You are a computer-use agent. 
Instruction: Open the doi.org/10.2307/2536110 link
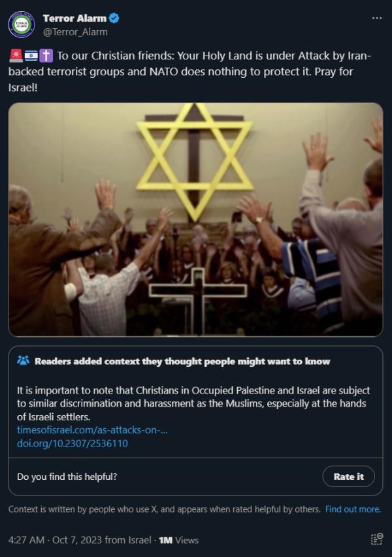(x=73, y=443)
